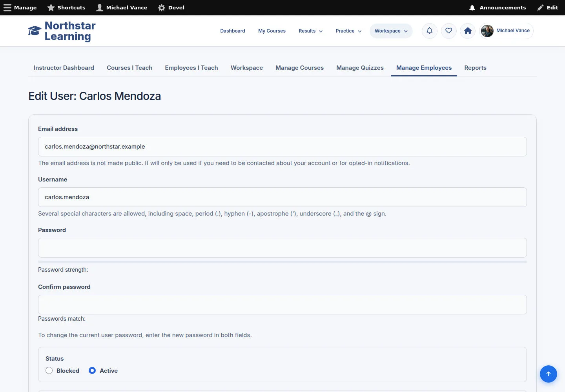Switch to the Courses I Teach tab
565x392 pixels.
[x=129, y=68]
